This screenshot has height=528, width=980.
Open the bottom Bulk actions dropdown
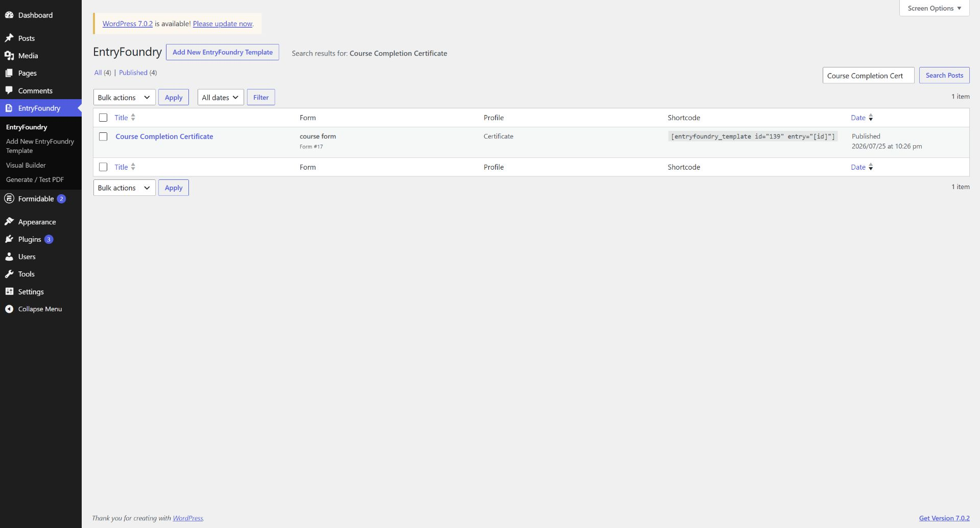click(124, 188)
